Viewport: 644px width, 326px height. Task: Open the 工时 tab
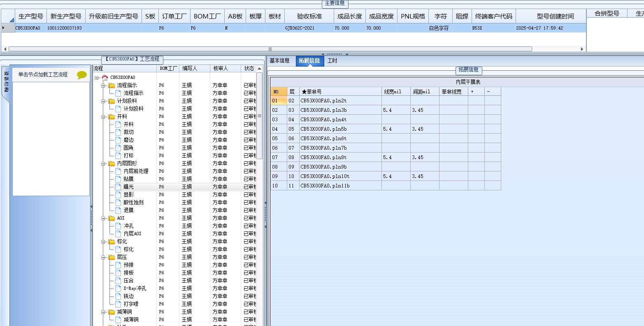(x=332, y=61)
